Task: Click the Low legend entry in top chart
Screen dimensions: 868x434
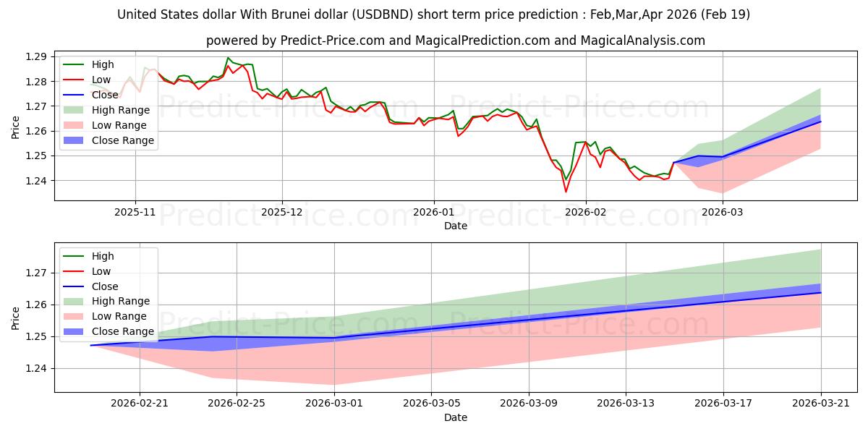Action: pos(88,80)
